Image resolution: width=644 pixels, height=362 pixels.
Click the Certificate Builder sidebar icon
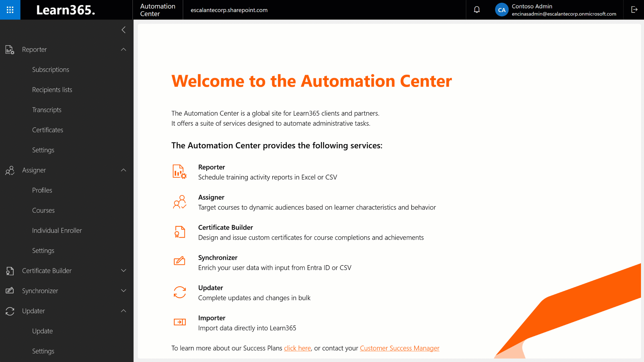click(10, 271)
